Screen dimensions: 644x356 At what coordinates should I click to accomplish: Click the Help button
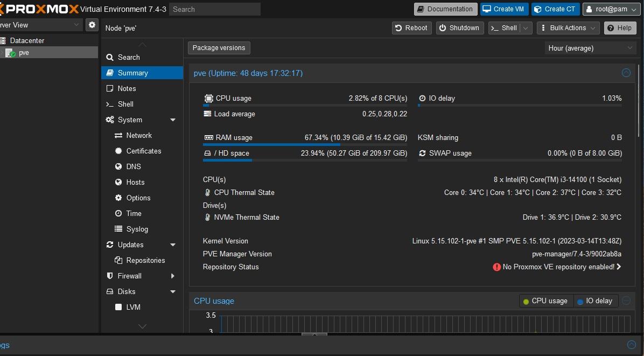click(x=620, y=28)
